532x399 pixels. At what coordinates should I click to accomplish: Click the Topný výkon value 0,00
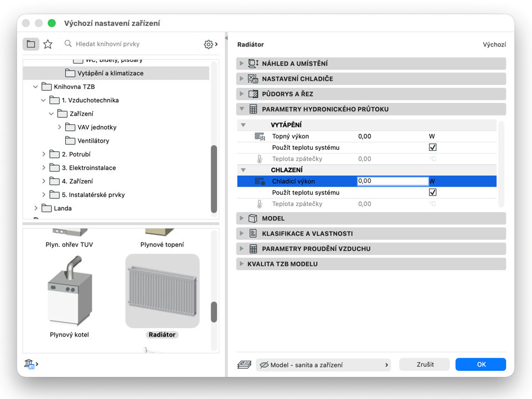coord(365,136)
